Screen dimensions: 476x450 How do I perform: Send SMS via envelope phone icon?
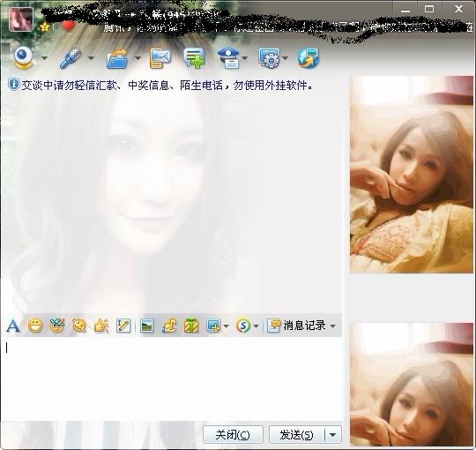(160, 58)
